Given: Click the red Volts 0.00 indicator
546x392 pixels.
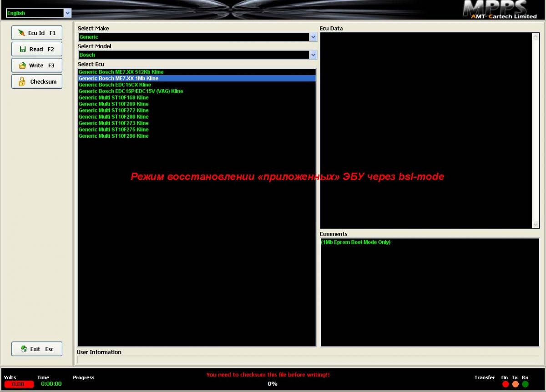Looking at the screenshot, I should 19,384.
